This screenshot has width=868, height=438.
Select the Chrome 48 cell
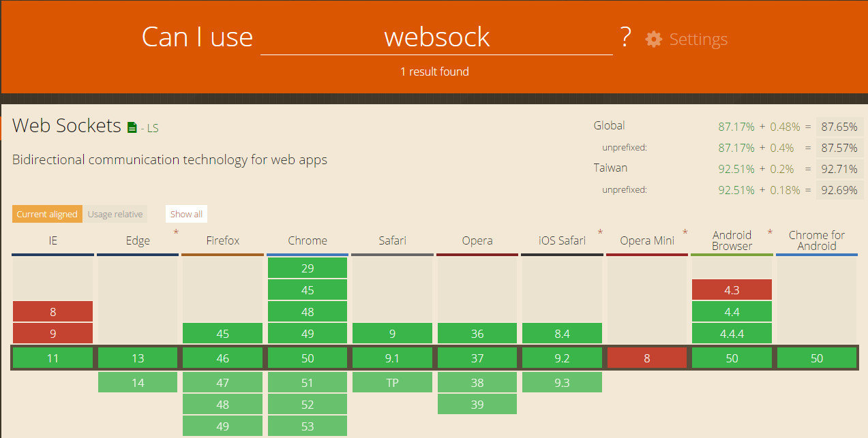308,312
